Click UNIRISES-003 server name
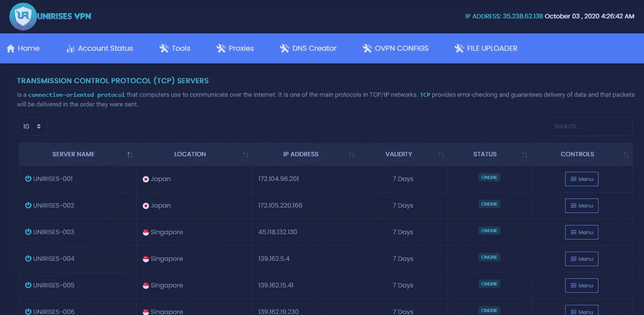 [x=54, y=232]
